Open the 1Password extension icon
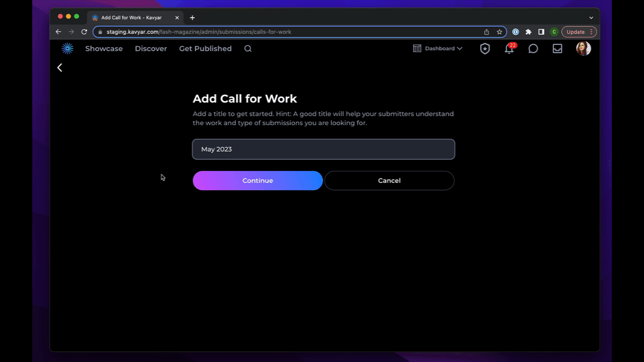 (516, 32)
